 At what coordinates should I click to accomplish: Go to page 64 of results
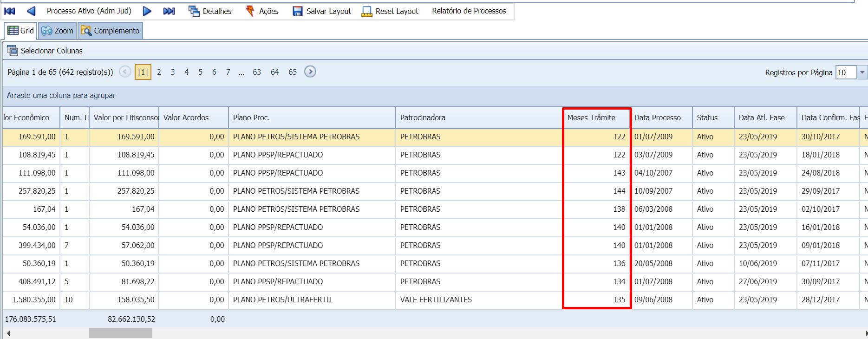pos(275,72)
